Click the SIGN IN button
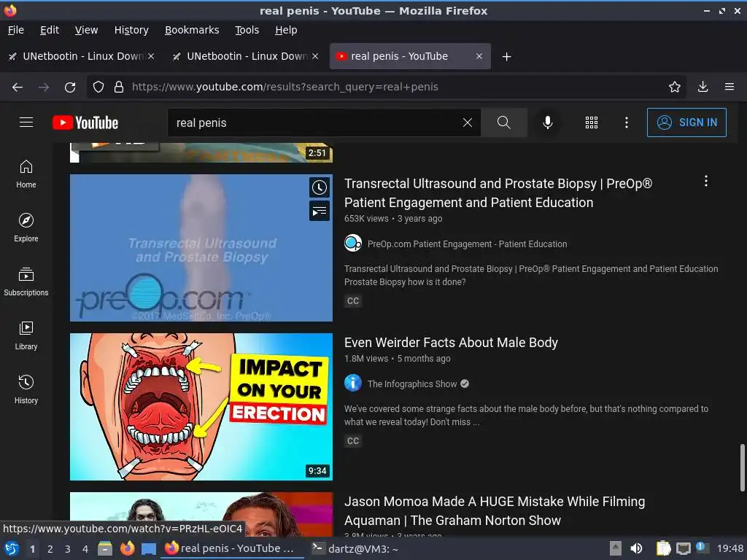The height and width of the screenshot is (560, 747). coord(686,122)
